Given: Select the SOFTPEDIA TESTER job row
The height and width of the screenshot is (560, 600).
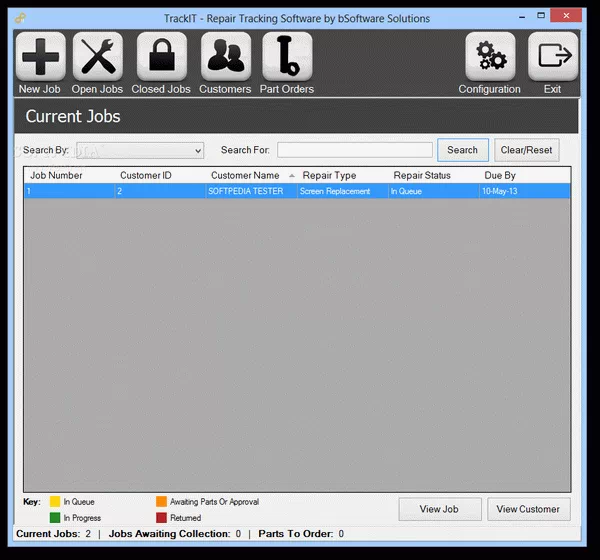Looking at the screenshot, I should 245,191.
